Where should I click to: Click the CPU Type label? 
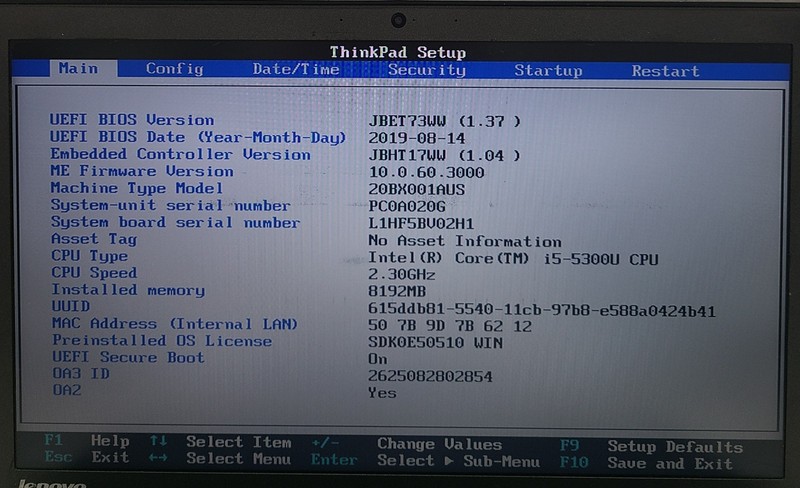[x=89, y=256]
